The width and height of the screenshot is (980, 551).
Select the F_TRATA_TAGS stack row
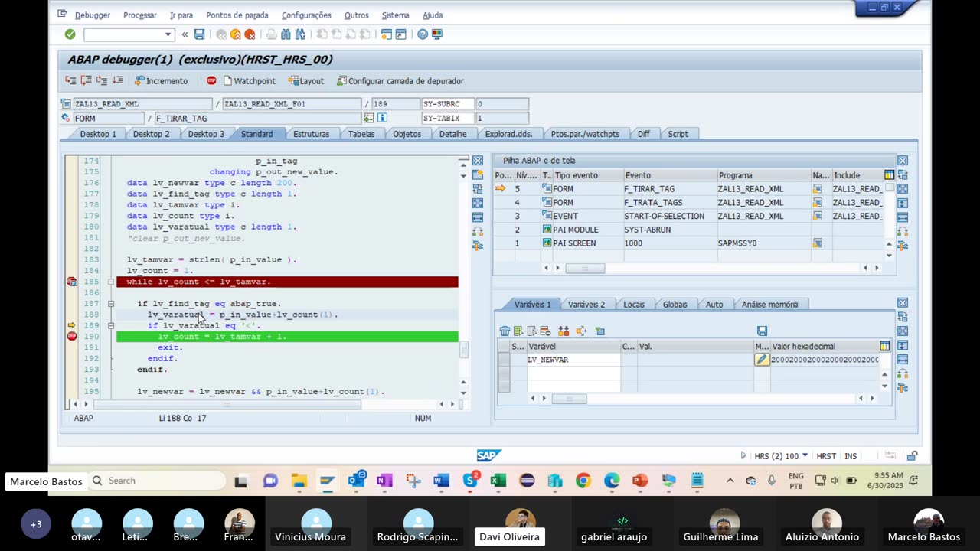click(x=688, y=203)
